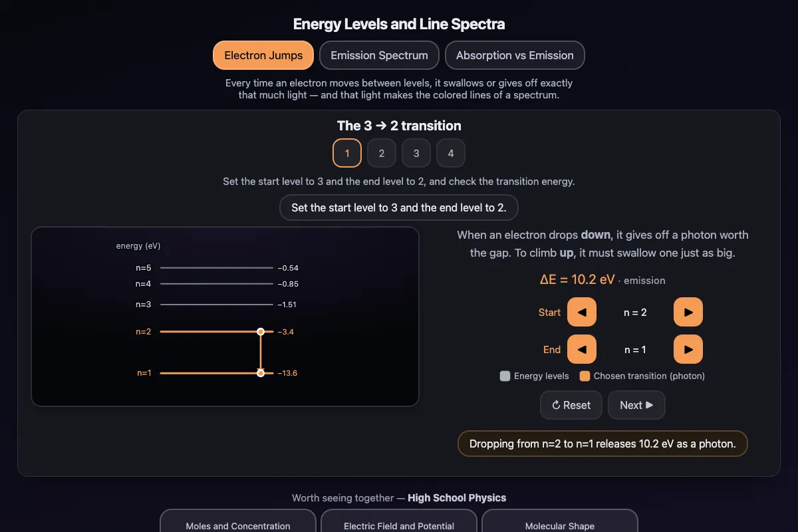Go to the Next step
This screenshot has height=532, width=798.
[x=636, y=405]
